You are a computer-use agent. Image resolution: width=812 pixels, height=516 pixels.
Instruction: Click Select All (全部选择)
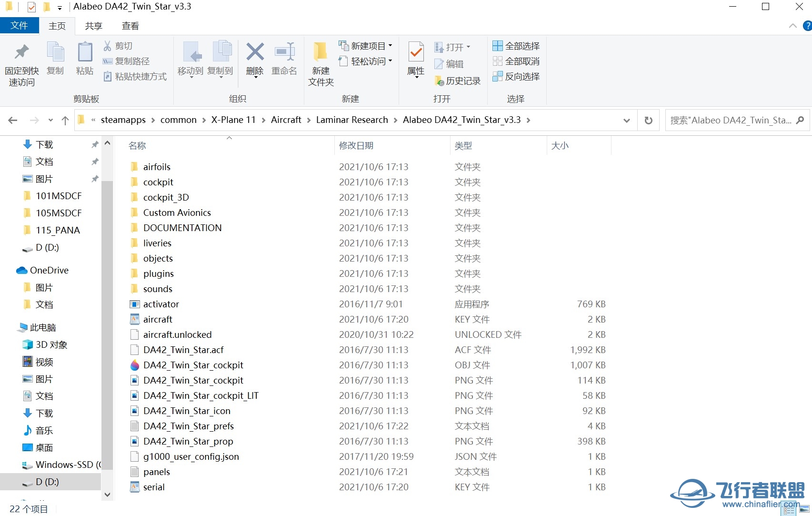[516, 46]
